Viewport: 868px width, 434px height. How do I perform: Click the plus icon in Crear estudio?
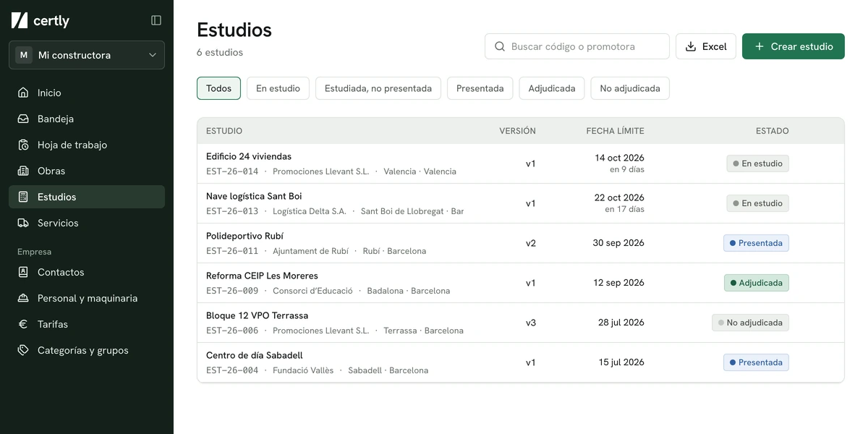759,46
